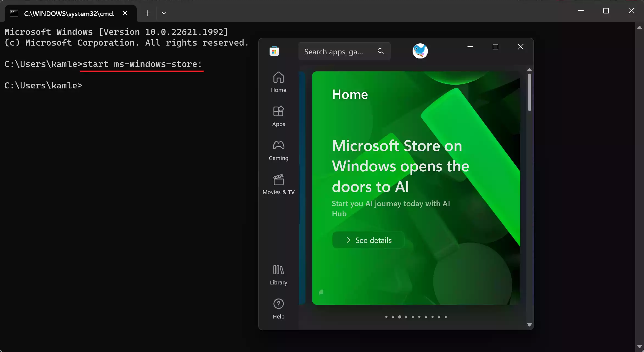Close the cmd.exe terminal tab
The height and width of the screenshot is (352, 644).
pyautogui.click(x=125, y=13)
